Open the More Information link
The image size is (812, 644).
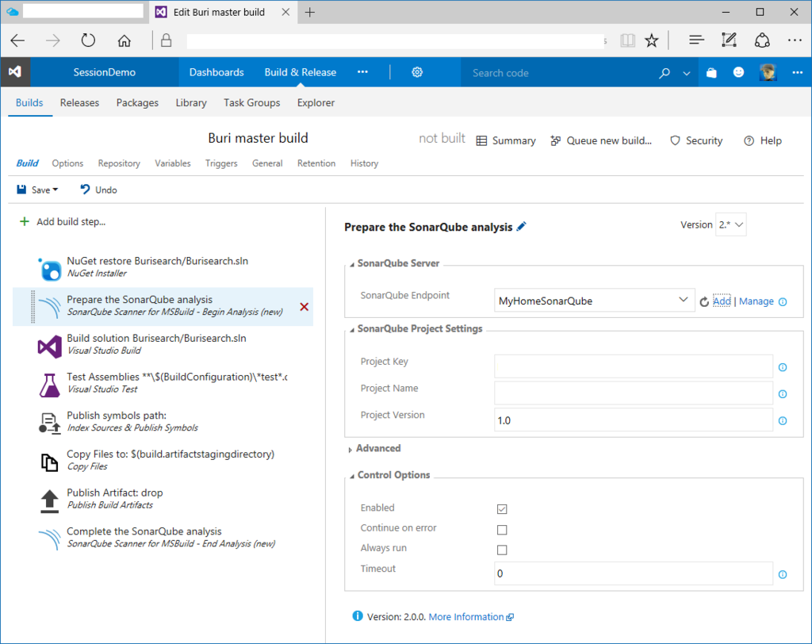pos(471,617)
